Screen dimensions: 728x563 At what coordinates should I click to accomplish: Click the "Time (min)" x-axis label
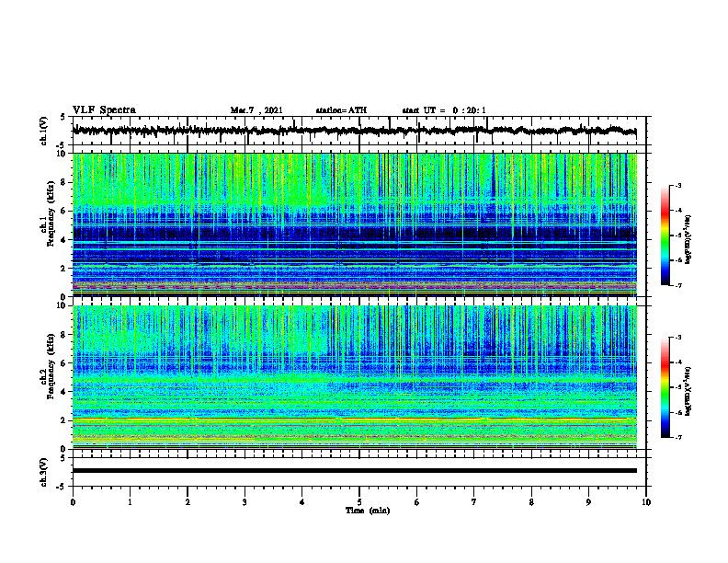click(368, 511)
